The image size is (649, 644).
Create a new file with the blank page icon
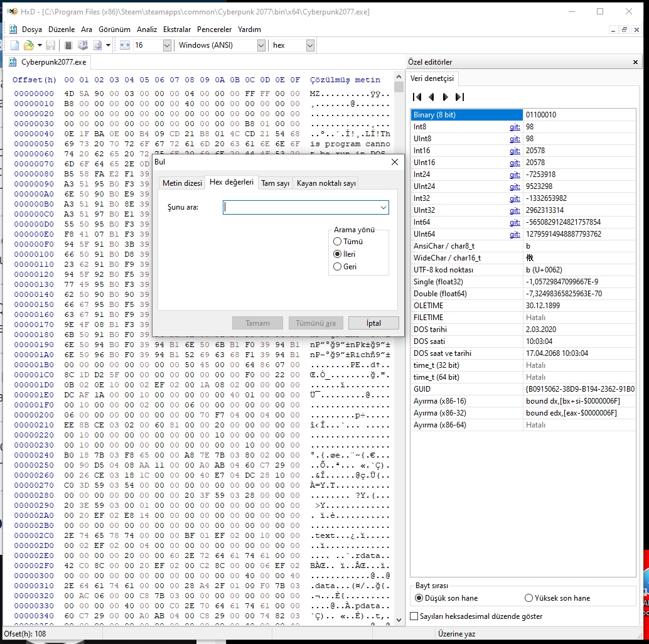click(15, 45)
